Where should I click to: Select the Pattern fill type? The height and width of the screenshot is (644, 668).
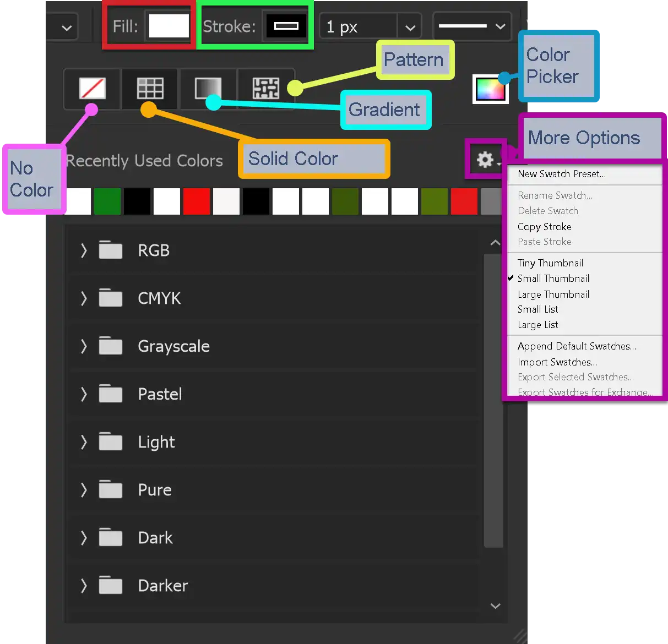(267, 88)
